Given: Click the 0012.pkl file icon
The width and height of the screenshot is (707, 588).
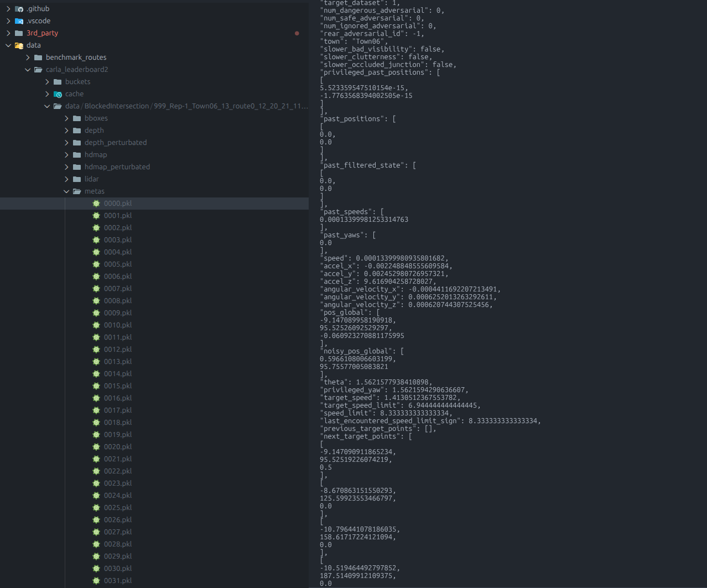Looking at the screenshot, I should tap(96, 350).
